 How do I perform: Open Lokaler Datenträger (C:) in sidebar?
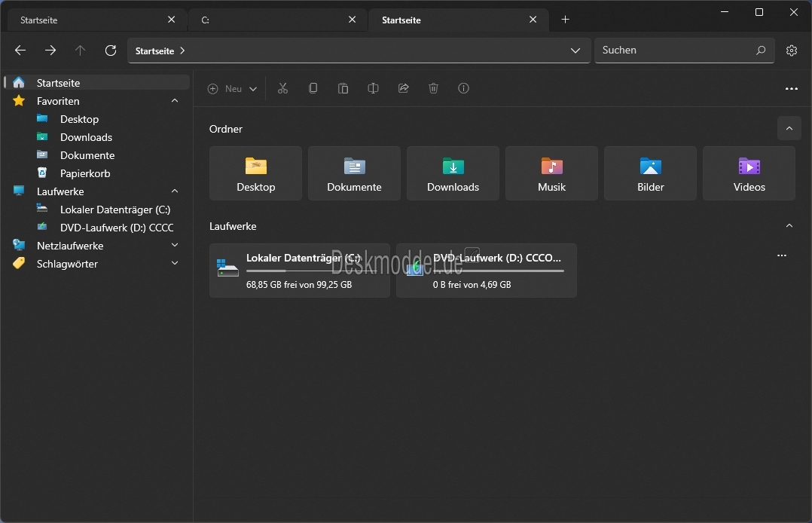click(97, 210)
